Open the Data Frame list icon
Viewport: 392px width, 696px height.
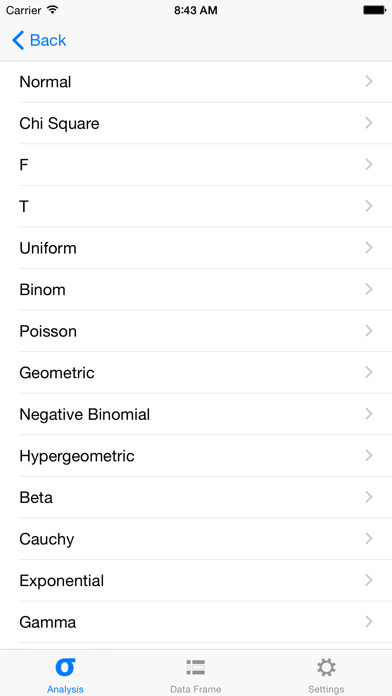tap(195, 667)
